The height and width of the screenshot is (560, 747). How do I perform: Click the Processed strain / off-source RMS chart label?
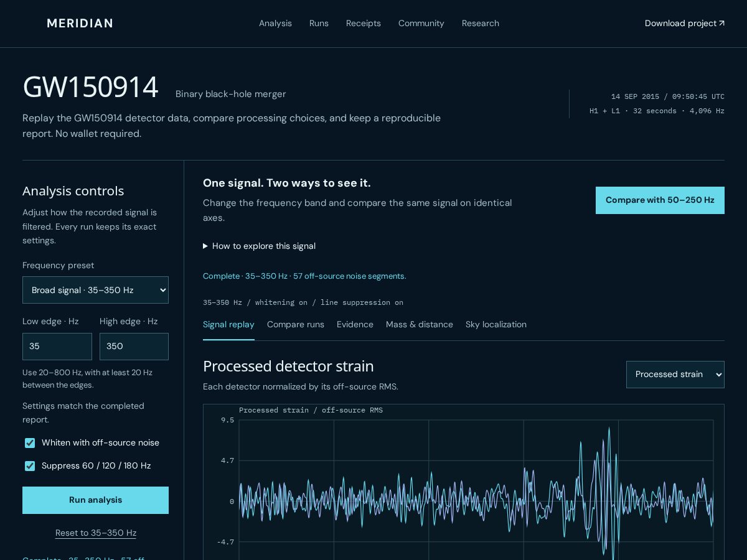coord(311,410)
